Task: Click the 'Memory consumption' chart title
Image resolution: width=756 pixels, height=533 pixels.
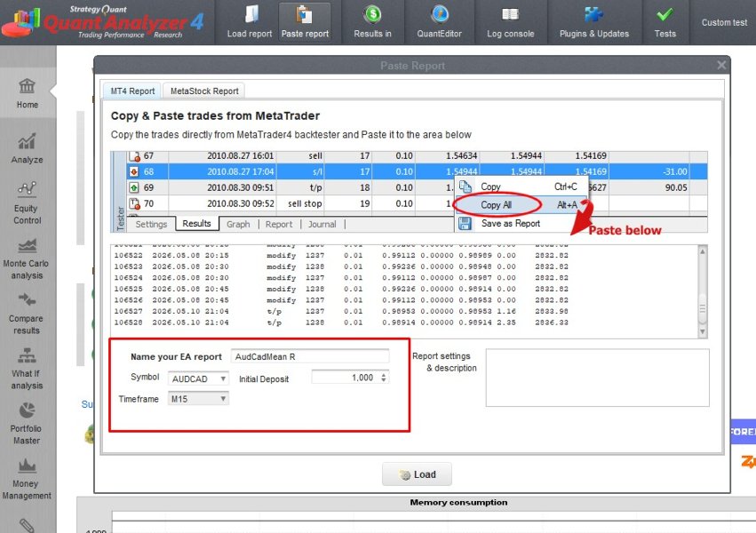Action: (458, 502)
